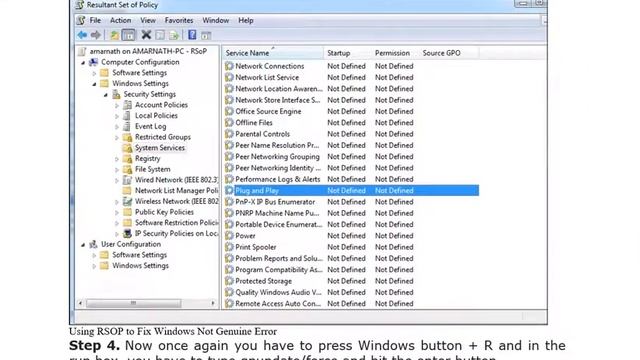Image resolution: width=640 pixels, height=360 pixels.
Task: Expand the Local Policies node
Action: point(117,116)
